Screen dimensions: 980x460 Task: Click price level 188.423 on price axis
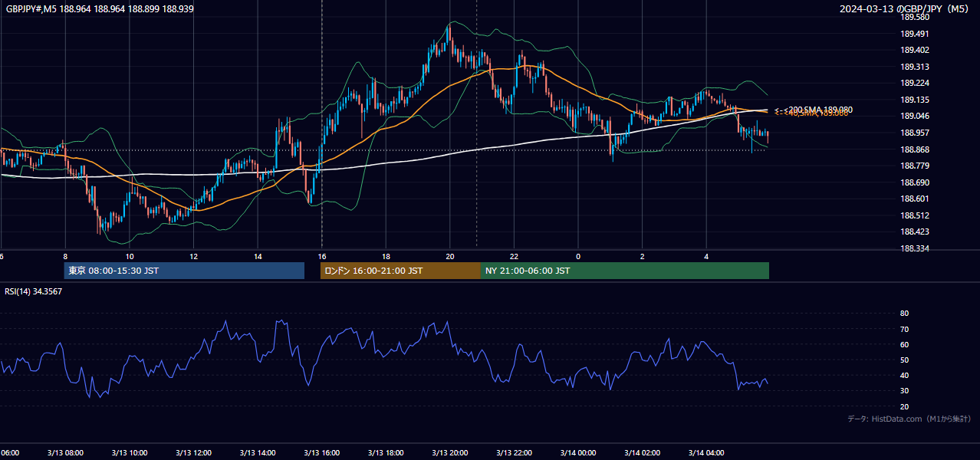click(915, 232)
